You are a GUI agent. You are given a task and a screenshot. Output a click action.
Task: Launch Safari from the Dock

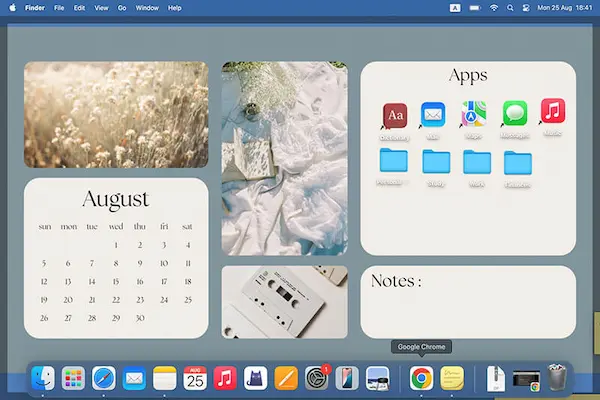pos(104,378)
